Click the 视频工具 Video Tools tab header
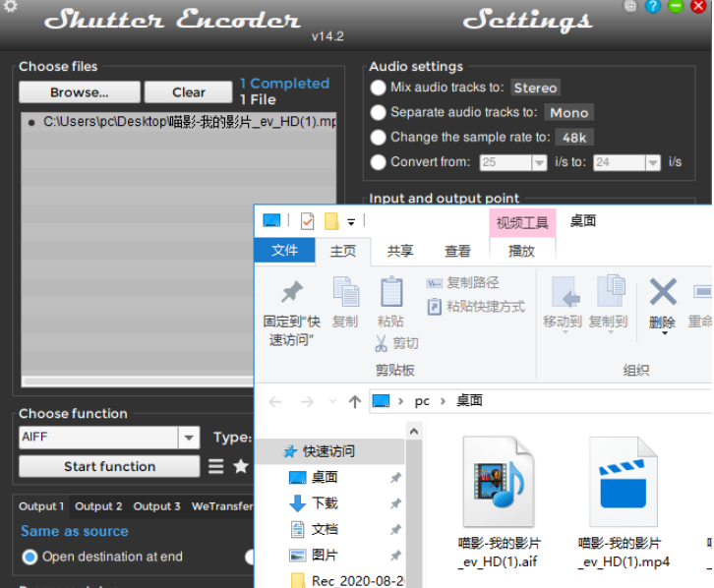Image resolution: width=714 pixels, height=588 pixels. pyautogui.click(x=522, y=222)
